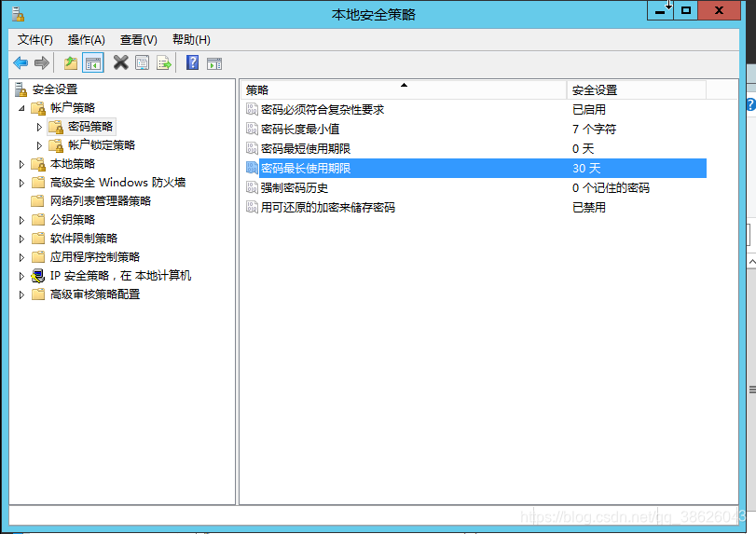
Task: Expand the 高级审核策略配置 tree node
Action: coord(21,294)
